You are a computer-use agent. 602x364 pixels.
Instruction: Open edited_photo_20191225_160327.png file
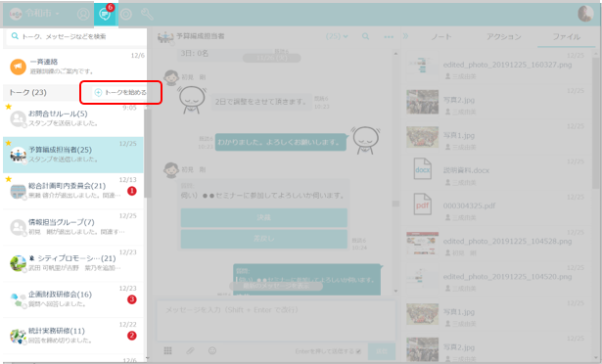click(507, 65)
